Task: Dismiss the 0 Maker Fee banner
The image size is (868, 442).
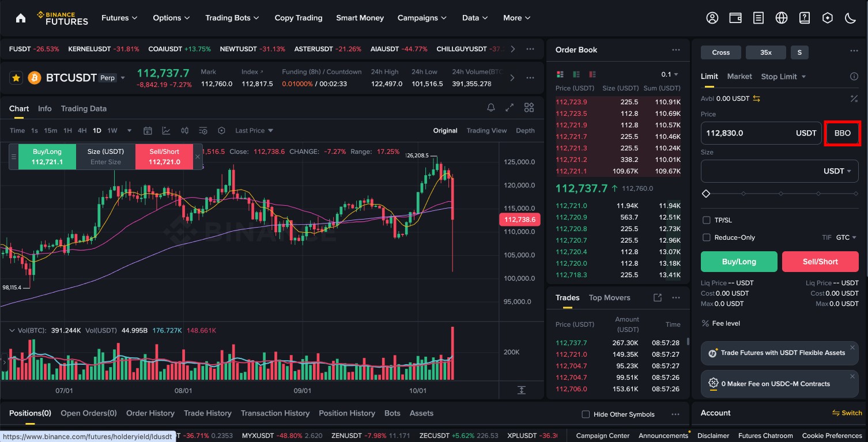Action: 852,376
